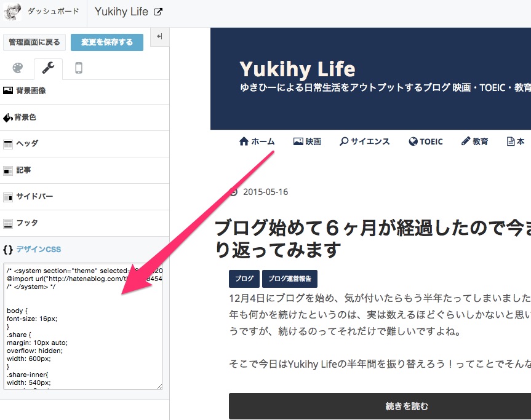Click the CSS textarea resize handle
This screenshot has width=531, height=420.
click(159, 386)
